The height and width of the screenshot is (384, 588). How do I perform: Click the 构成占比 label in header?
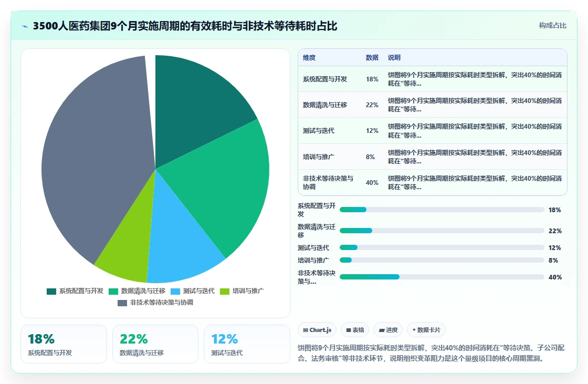[x=552, y=26]
